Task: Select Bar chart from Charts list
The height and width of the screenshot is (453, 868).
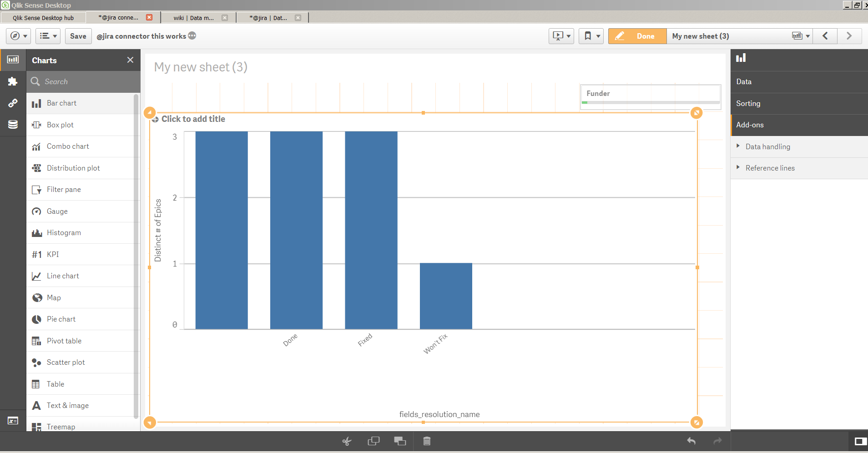Action: tap(80, 103)
